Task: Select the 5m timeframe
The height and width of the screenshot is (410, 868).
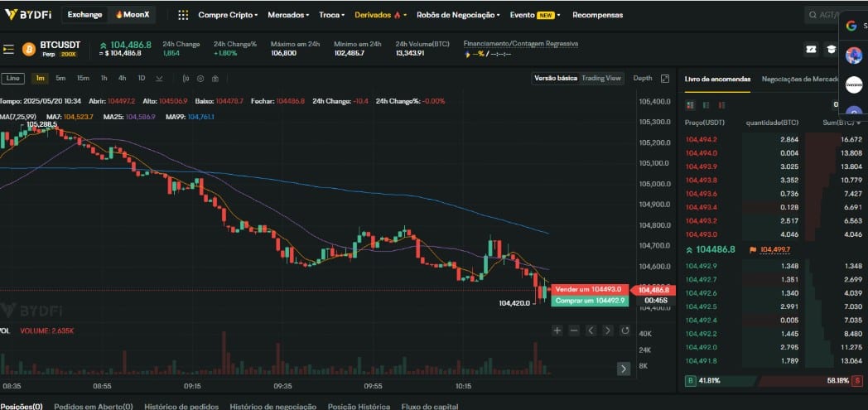Action: 60,79
